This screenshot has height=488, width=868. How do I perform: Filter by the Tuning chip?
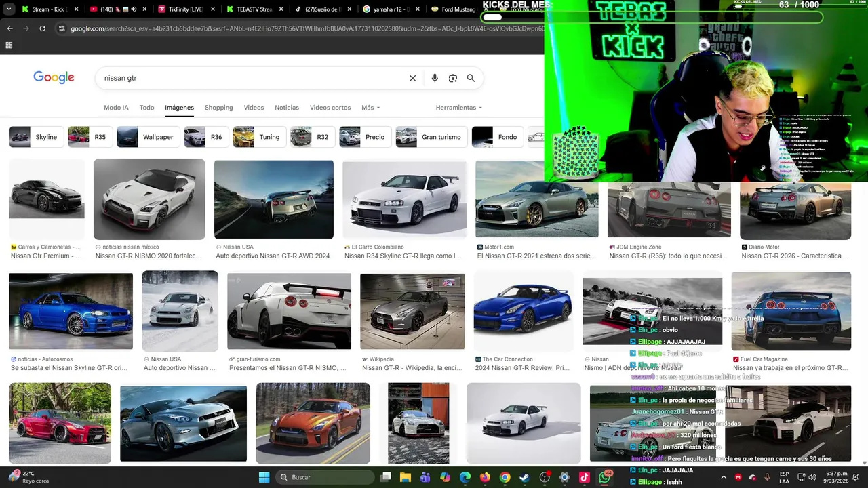[x=259, y=137]
